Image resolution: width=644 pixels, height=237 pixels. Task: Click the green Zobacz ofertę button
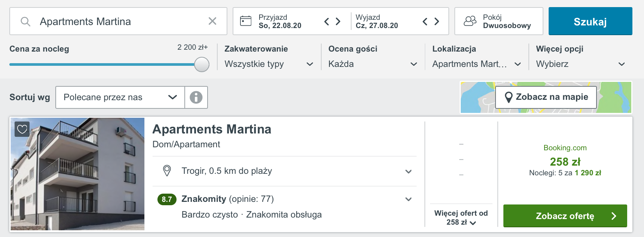click(565, 216)
